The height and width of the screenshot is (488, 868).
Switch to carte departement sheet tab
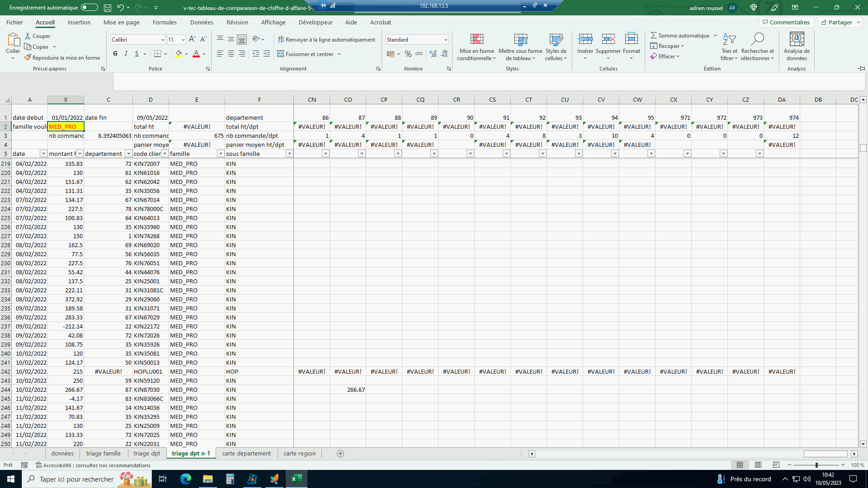click(246, 454)
